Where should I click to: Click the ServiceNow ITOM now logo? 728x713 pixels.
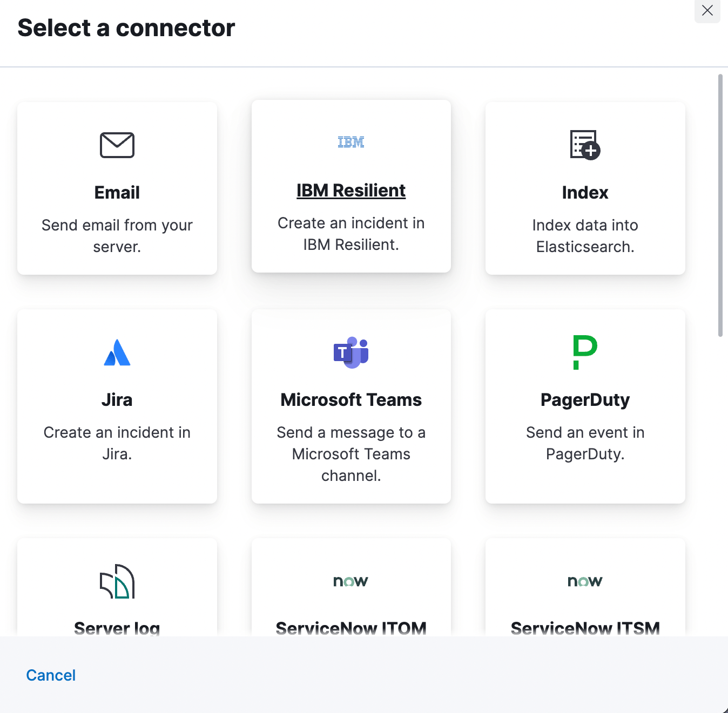click(350, 581)
